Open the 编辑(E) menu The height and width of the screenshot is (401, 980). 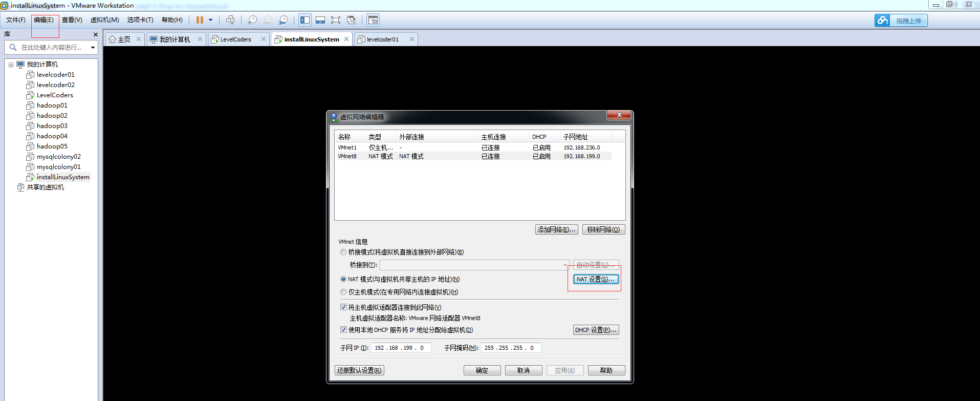pyautogui.click(x=43, y=20)
